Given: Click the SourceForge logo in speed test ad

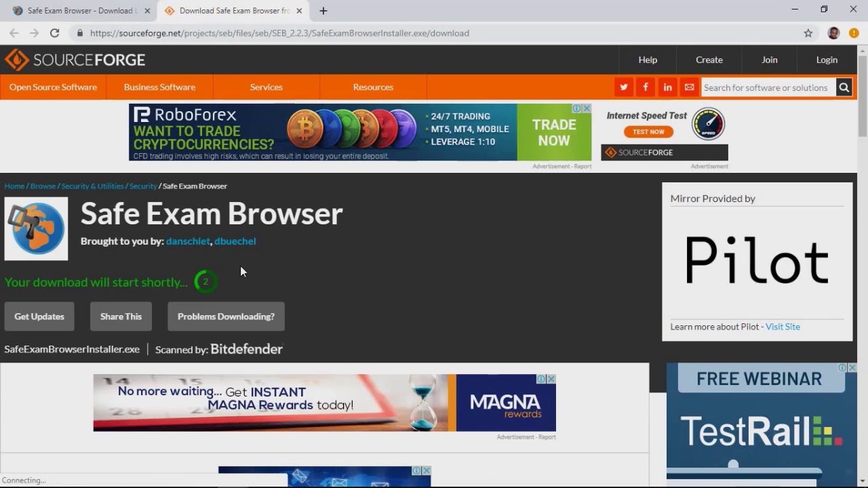Looking at the screenshot, I should (639, 152).
